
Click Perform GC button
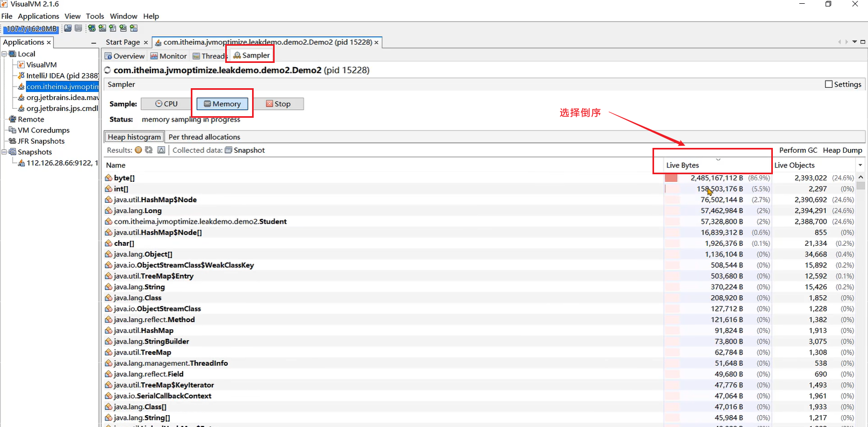[798, 150]
